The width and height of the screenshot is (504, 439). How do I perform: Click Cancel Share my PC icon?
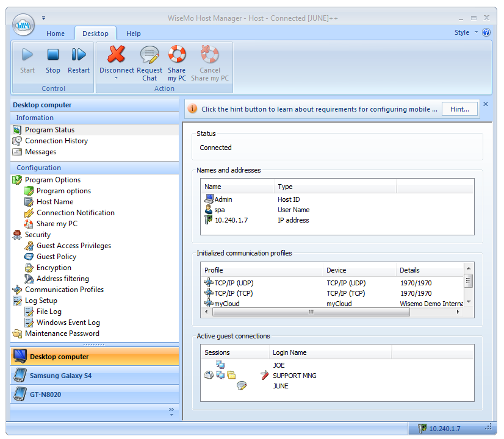(209, 54)
